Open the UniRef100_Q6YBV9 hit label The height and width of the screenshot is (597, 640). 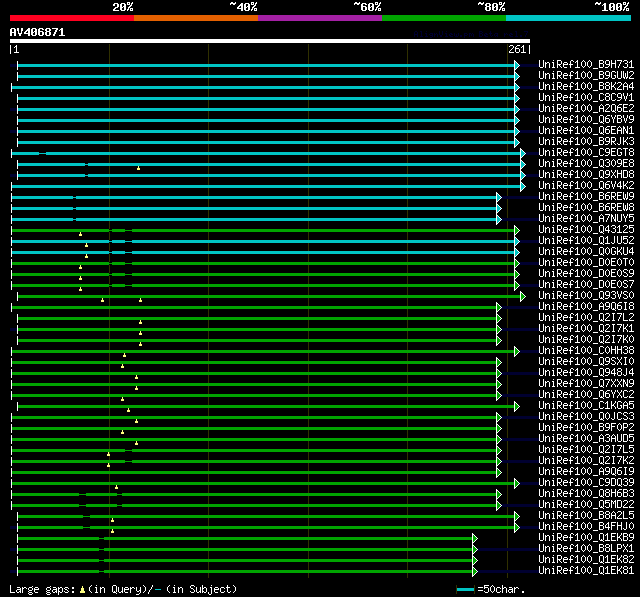[586, 119]
